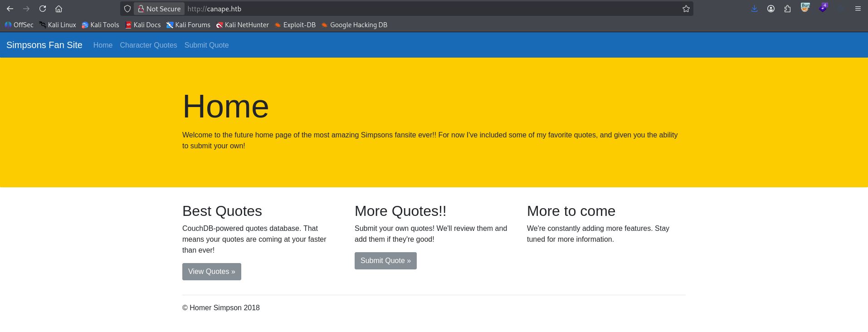Open the browser home page icon
Screen dimensions: 868x332
(59, 9)
